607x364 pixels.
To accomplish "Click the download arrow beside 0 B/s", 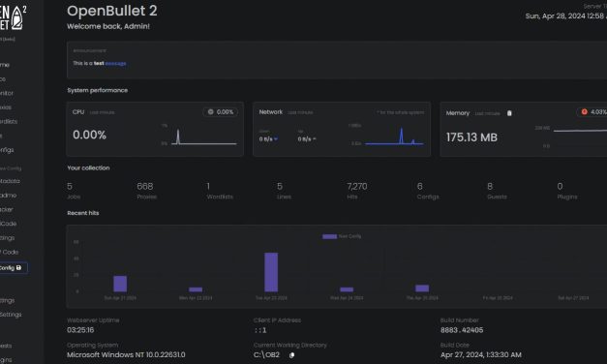I will [x=276, y=139].
